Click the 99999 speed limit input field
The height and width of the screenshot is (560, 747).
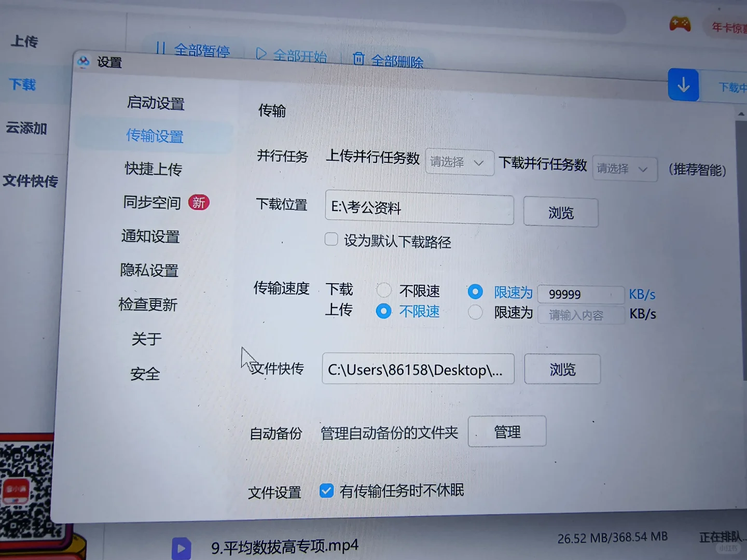(x=580, y=294)
